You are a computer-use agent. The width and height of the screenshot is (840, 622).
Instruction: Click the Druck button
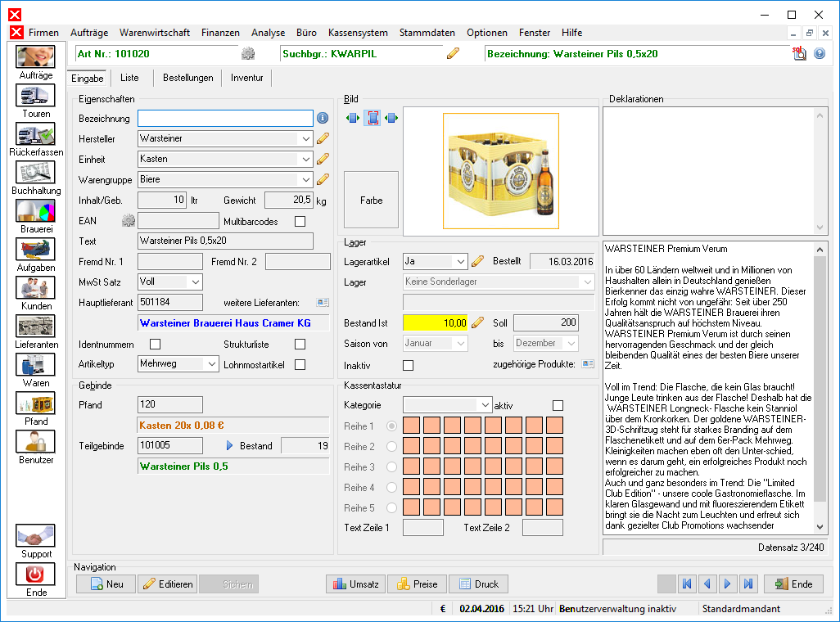point(478,584)
